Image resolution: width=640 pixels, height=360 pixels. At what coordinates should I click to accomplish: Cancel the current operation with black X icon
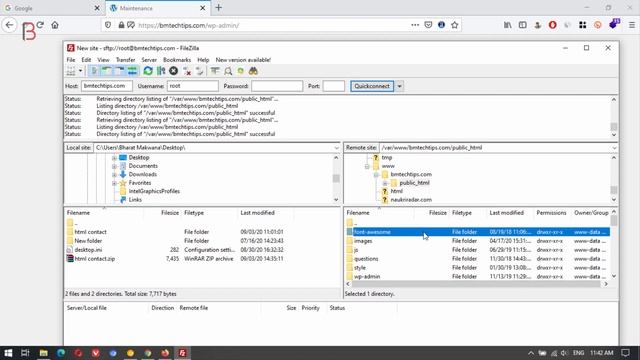point(173,71)
